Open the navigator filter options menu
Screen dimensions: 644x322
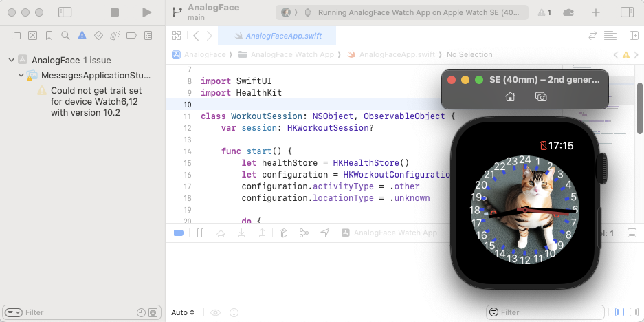(x=14, y=312)
